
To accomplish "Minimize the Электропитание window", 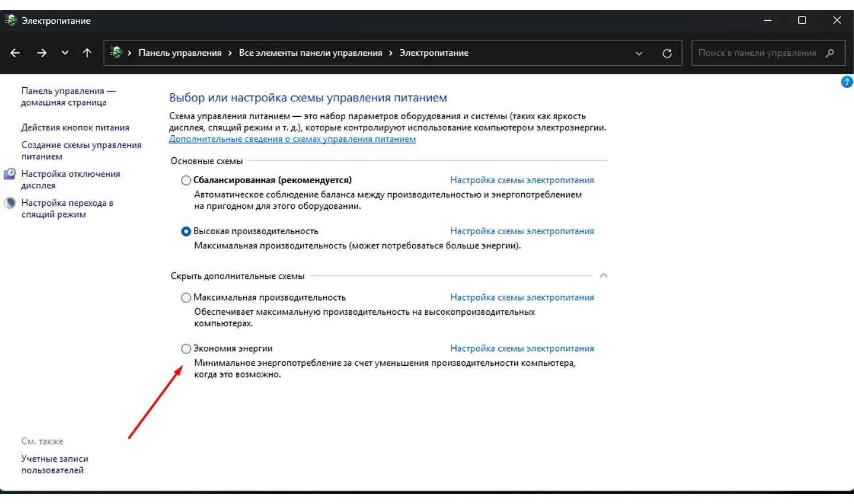I will pos(768,20).
